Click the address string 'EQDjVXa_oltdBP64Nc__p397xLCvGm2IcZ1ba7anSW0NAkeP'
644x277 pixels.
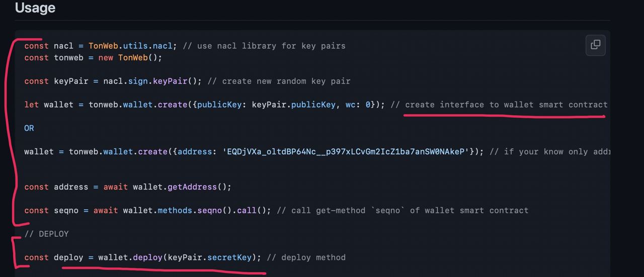(346, 151)
